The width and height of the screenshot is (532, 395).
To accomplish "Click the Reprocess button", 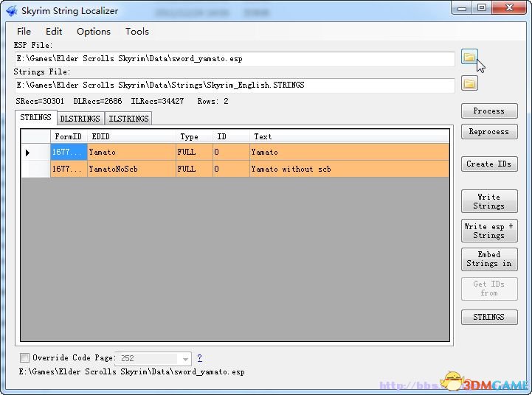I will point(489,131).
